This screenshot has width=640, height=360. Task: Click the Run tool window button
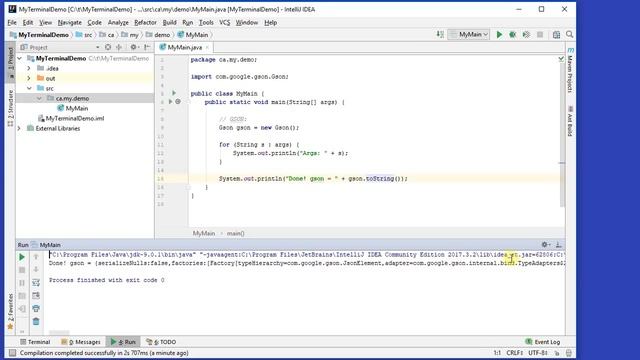tap(123, 342)
